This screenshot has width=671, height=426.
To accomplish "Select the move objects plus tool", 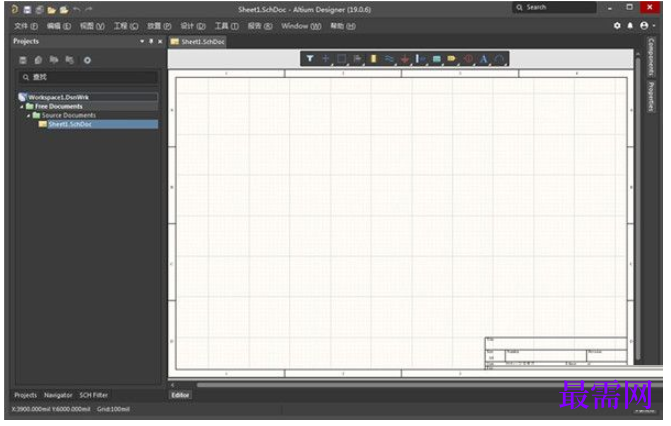I will 326,59.
